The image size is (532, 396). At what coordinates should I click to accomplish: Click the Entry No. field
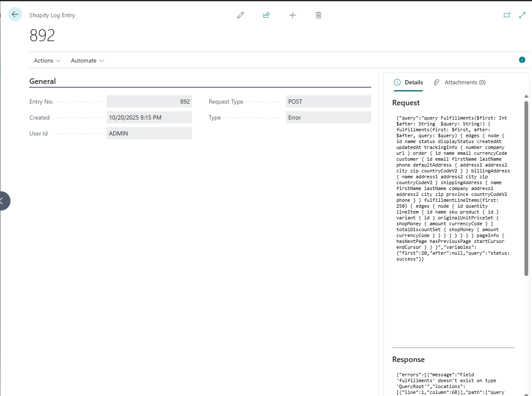[x=149, y=102]
